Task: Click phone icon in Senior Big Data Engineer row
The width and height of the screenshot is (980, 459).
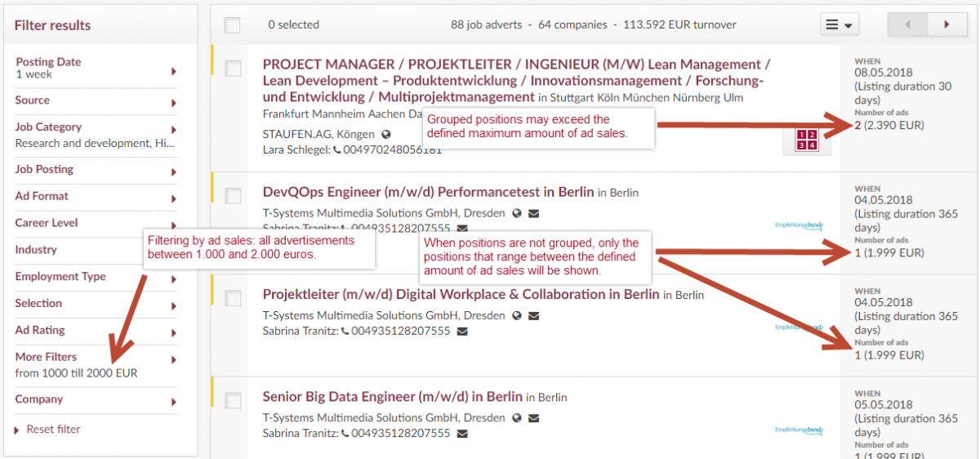Action: (x=345, y=434)
